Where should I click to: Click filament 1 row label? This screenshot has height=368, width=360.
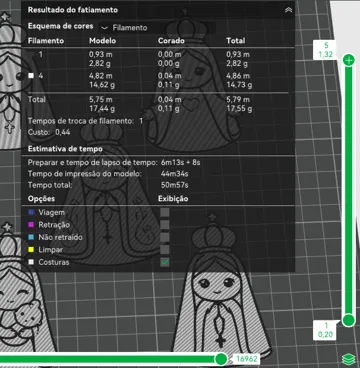pyautogui.click(x=41, y=54)
